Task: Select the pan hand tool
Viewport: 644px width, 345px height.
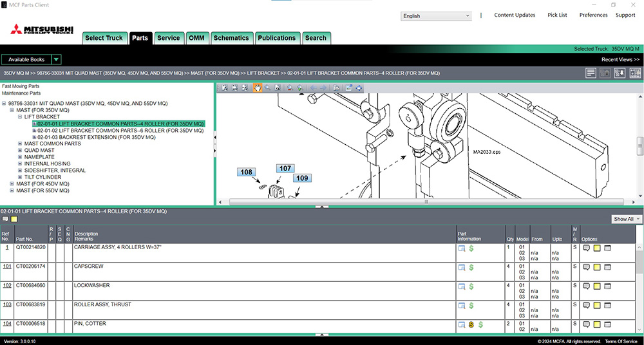Action: [258, 88]
